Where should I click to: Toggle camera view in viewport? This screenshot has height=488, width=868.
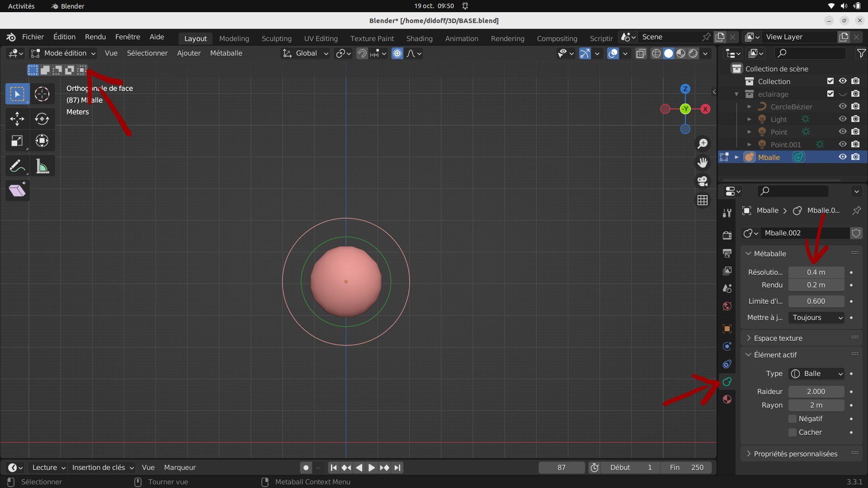(702, 181)
